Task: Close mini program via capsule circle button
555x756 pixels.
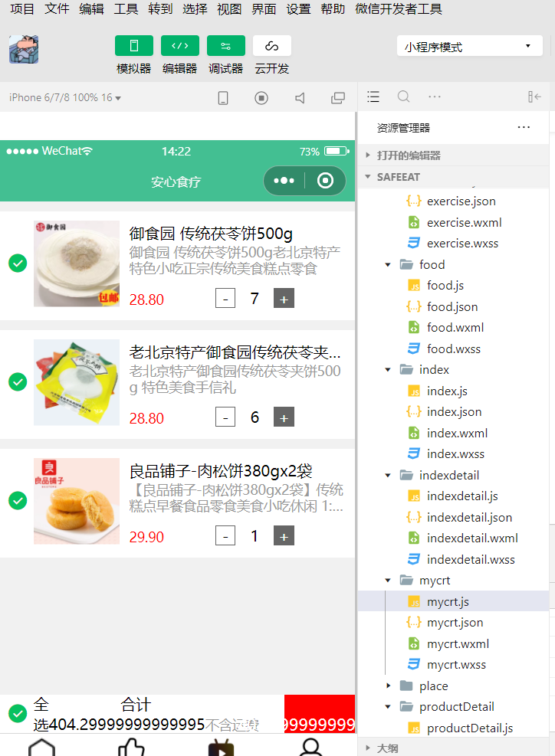Action: tap(325, 181)
